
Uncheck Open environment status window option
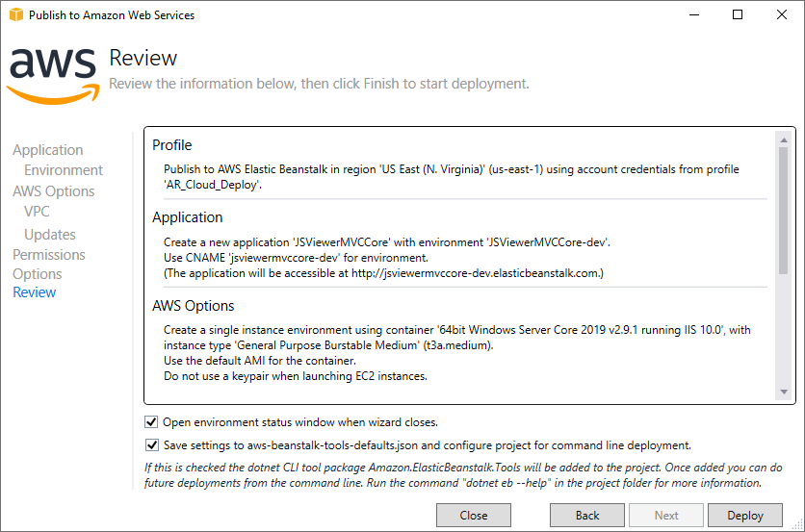(x=151, y=422)
